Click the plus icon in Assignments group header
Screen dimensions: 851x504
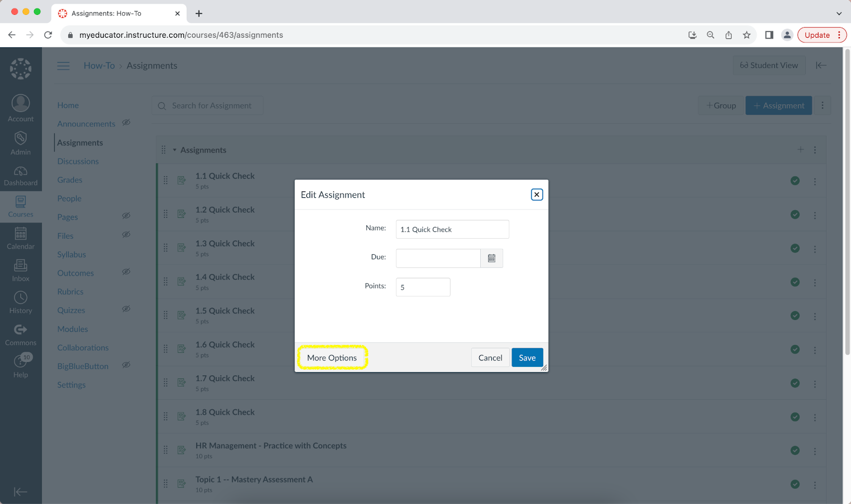(800, 150)
